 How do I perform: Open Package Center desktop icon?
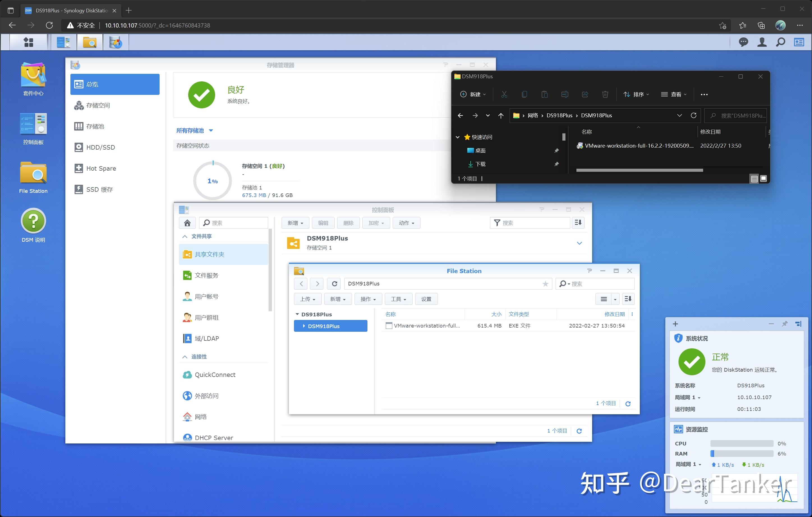click(x=33, y=79)
